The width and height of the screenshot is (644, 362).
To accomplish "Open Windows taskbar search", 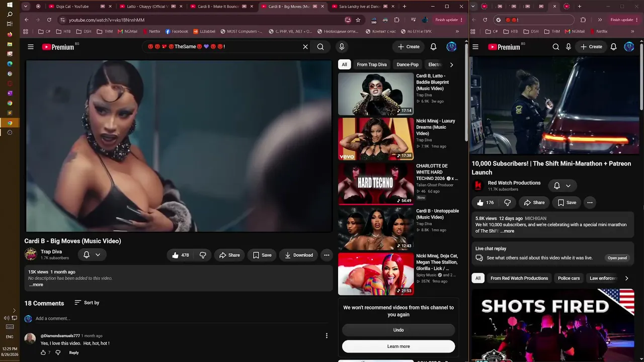I will tap(10, 14).
